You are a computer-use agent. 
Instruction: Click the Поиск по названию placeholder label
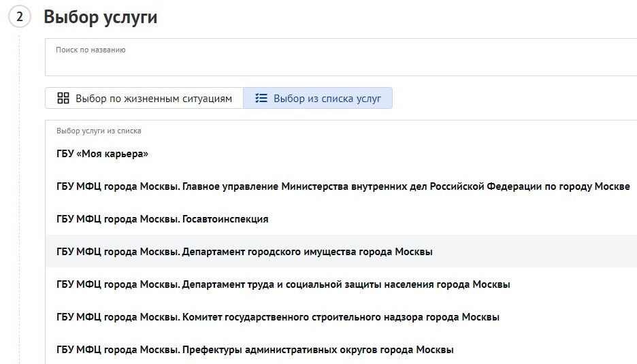pos(91,50)
